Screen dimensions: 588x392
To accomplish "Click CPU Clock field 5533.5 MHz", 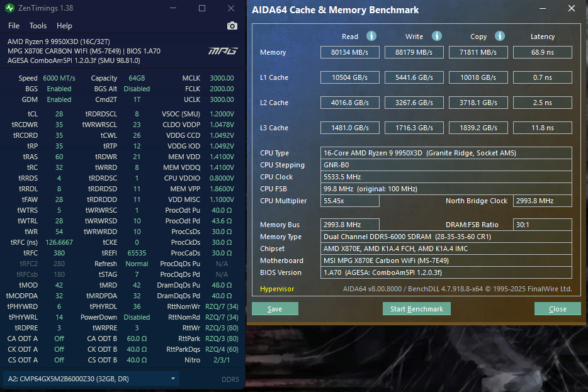I will 446,177.
